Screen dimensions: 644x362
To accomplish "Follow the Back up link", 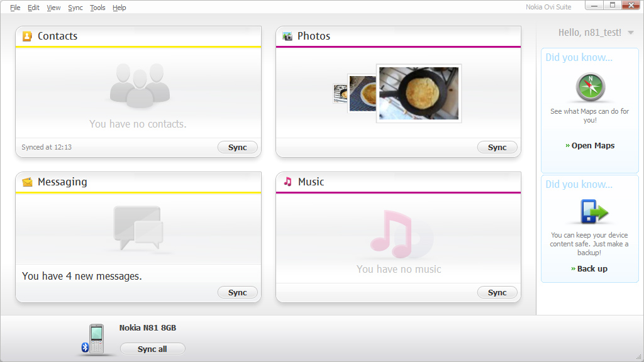I will pyautogui.click(x=589, y=269).
